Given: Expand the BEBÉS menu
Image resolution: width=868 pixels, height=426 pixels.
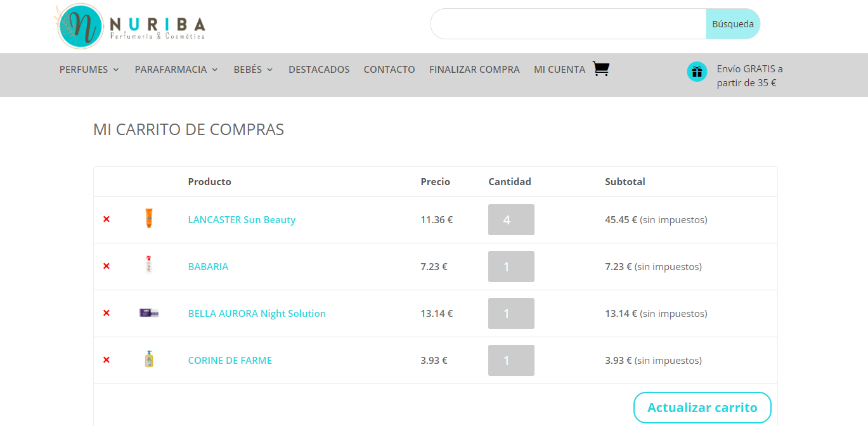Looking at the screenshot, I should click(253, 70).
